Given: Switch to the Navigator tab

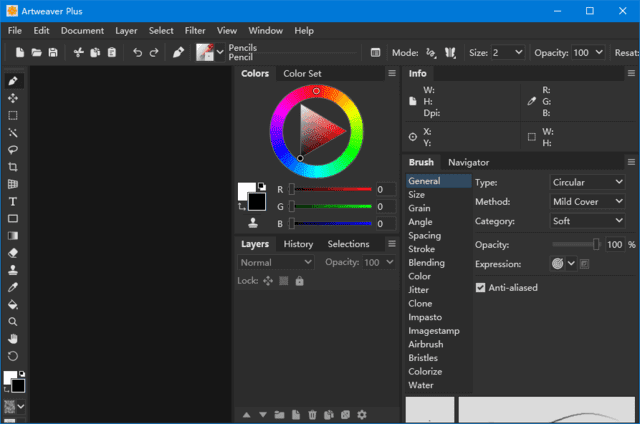Looking at the screenshot, I should (468, 162).
